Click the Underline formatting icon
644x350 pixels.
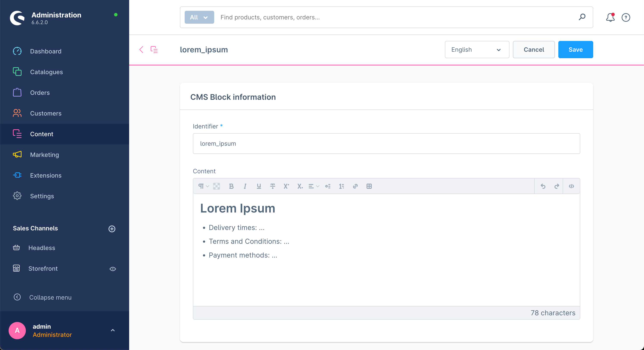click(259, 186)
